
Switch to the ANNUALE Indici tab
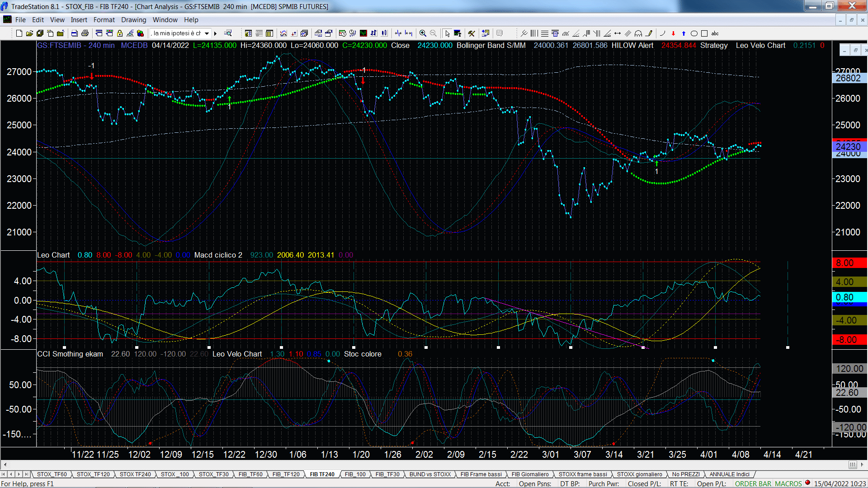[x=729, y=474]
